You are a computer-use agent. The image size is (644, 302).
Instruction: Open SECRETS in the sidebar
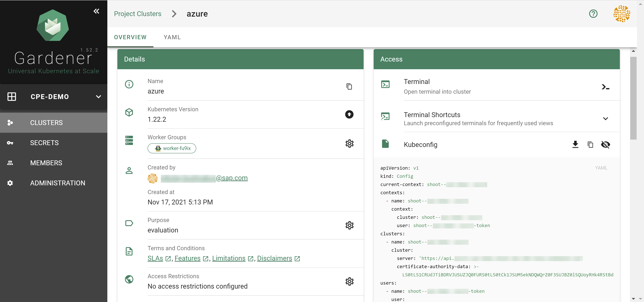[44, 143]
